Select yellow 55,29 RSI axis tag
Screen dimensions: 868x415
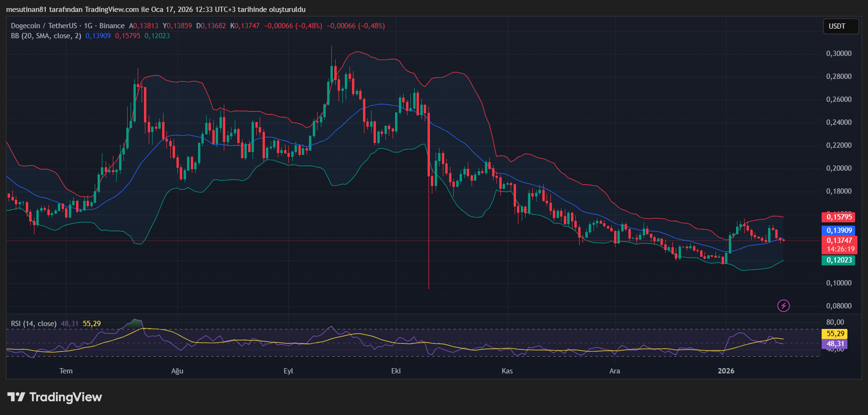835,334
